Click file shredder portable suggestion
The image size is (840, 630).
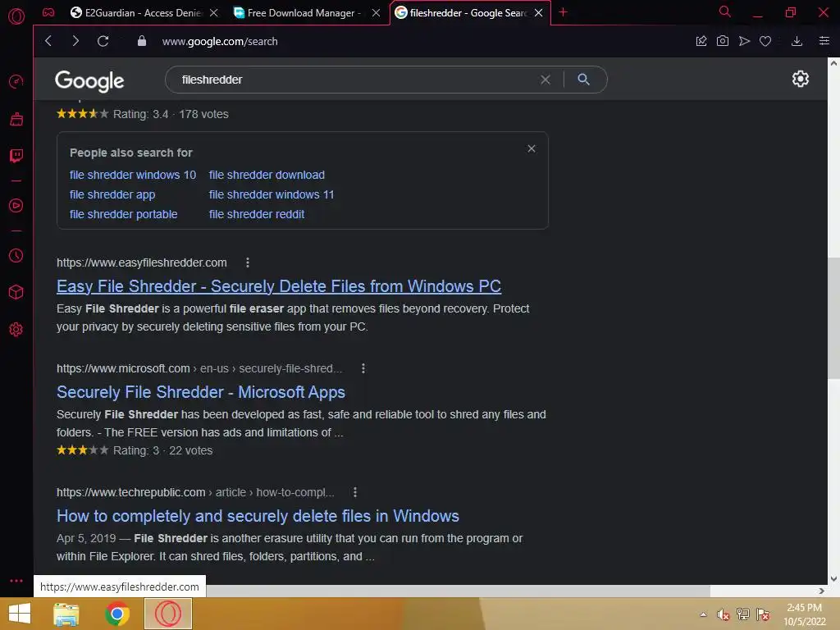click(124, 214)
